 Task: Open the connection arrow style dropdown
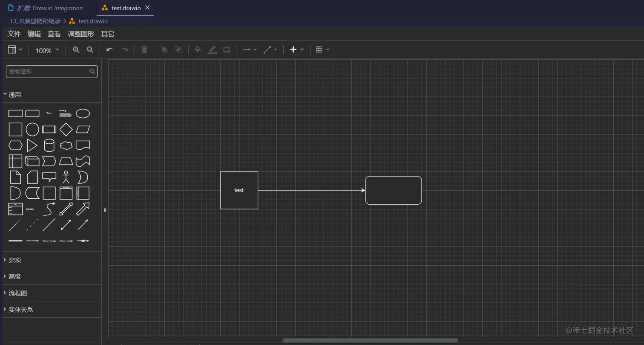[250, 50]
